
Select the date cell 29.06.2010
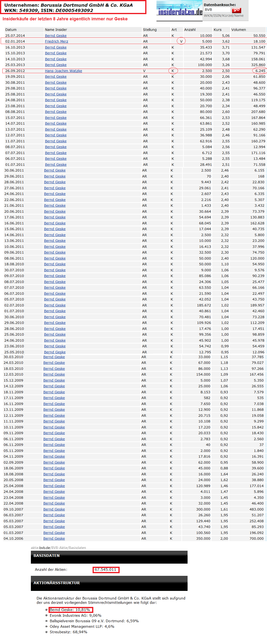point(14,323)
